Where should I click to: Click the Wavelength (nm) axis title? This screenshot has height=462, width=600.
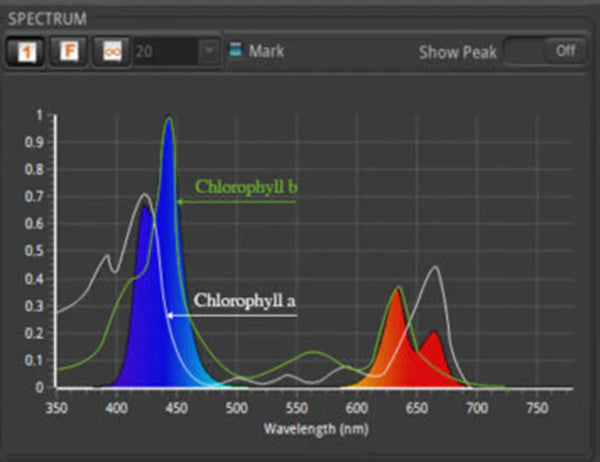click(307, 428)
